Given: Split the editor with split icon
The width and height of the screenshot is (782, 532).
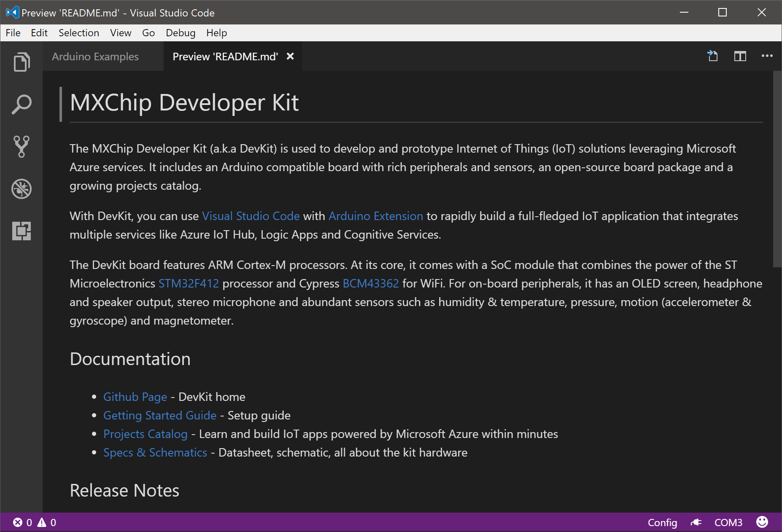Looking at the screenshot, I should [x=740, y=56].
